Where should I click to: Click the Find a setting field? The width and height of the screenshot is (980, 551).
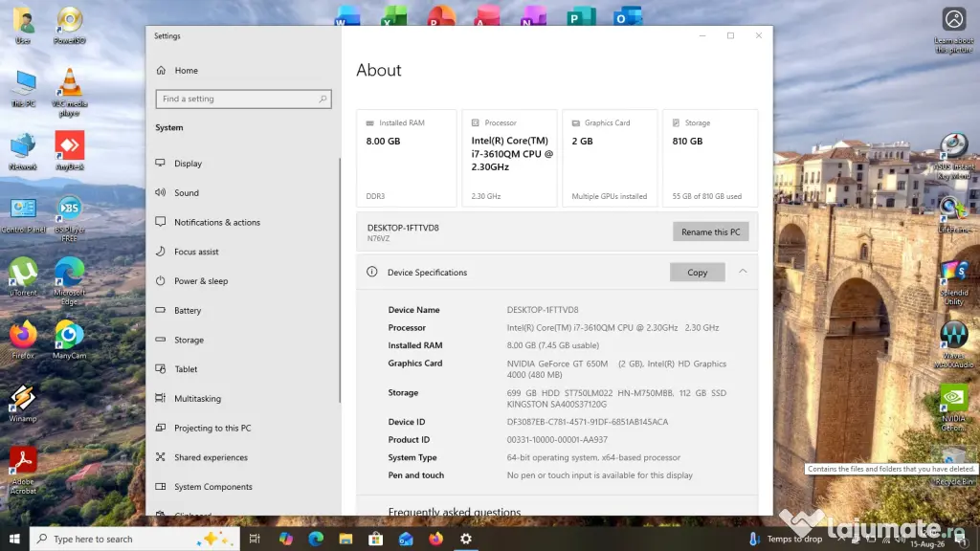[244, 99]
